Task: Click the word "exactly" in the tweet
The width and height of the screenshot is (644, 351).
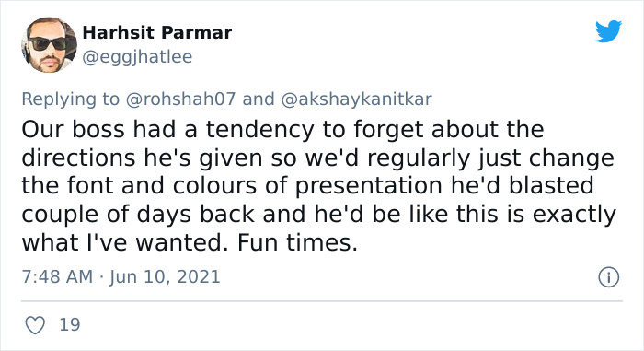Action: coord(574,216)
